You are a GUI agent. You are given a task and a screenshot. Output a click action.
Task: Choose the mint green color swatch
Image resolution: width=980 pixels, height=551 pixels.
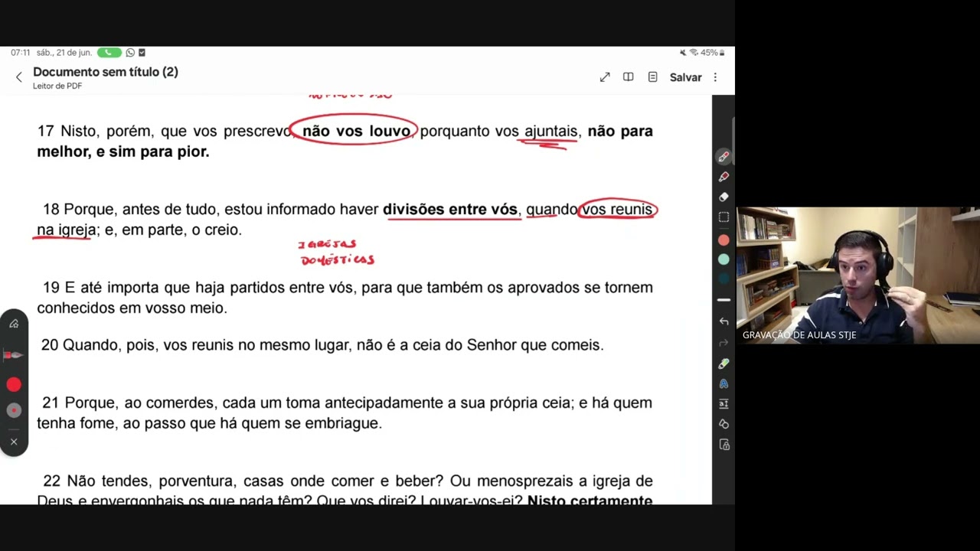click(724, 260)
